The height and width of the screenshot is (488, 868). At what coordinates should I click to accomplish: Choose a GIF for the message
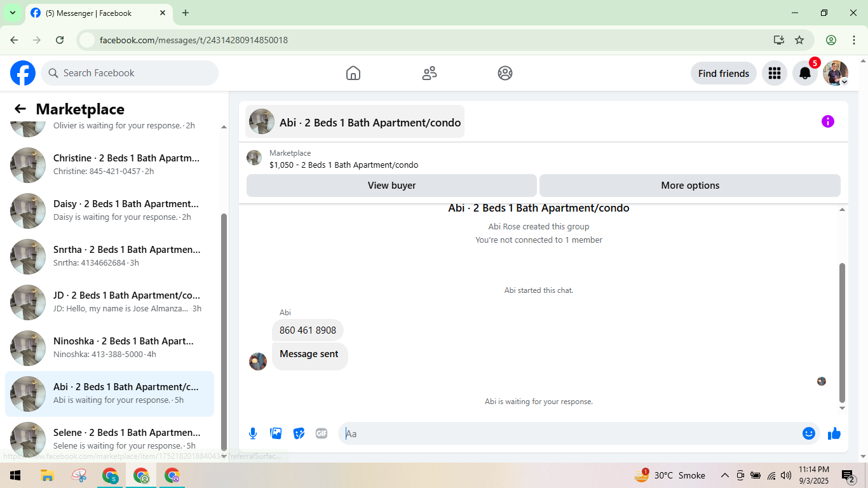pyautogui.click(x=322, y=433)
